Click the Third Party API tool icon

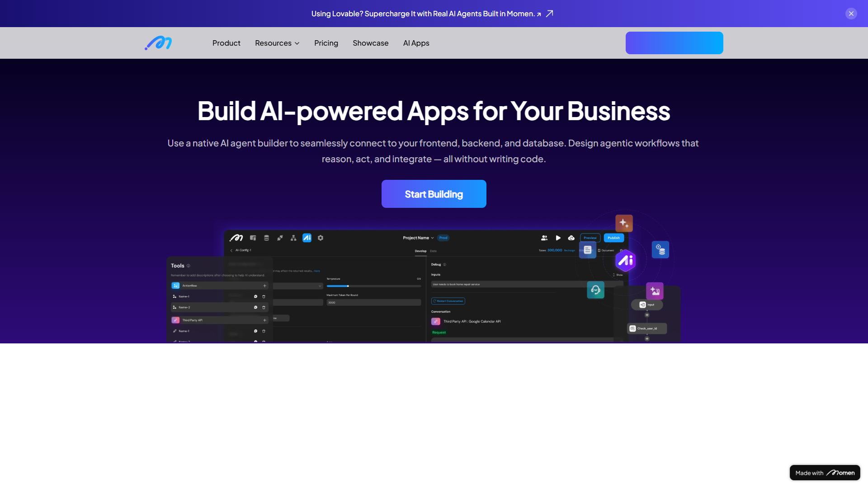pos(175,320)
